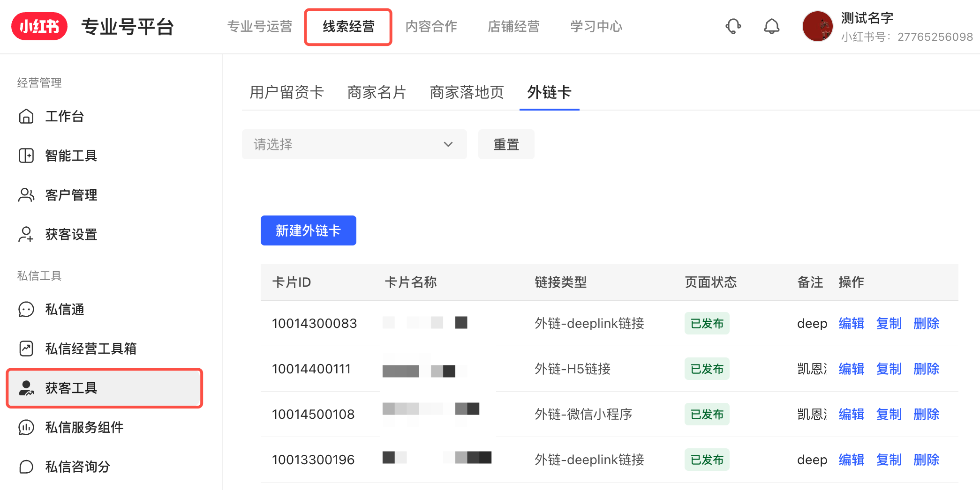Click the 私信经营工具箱 chart icon
This screenshot has height=490, width=980.
click(x=26, y=349)
